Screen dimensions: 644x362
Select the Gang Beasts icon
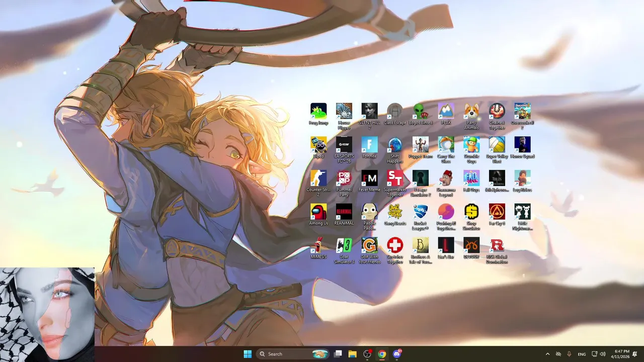point(395,215)
